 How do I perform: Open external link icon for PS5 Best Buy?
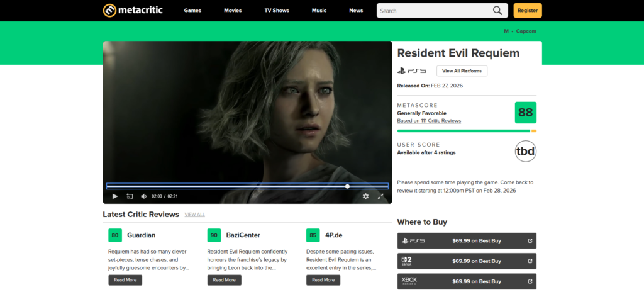click(530, 241)
